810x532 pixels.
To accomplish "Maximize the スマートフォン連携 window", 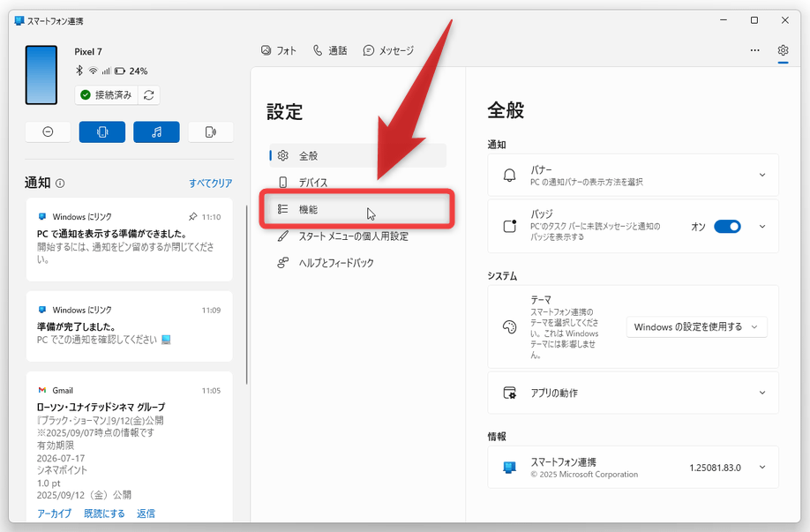I will [x=754, y=20].
